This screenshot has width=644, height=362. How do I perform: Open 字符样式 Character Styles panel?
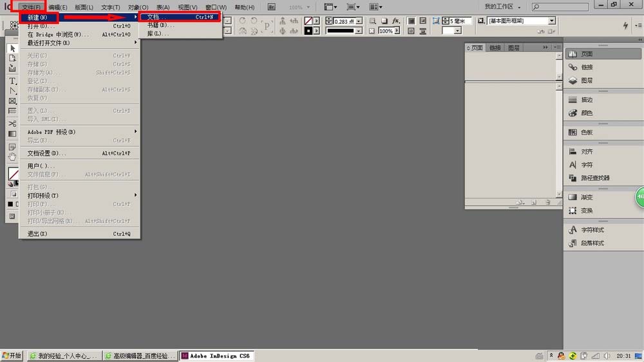[x=603, y=230]
